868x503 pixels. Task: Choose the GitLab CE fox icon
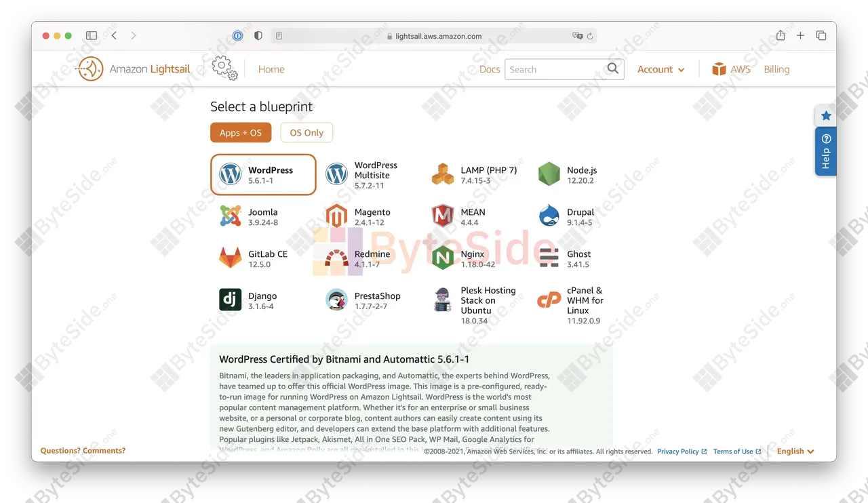[x=231, y=258]
